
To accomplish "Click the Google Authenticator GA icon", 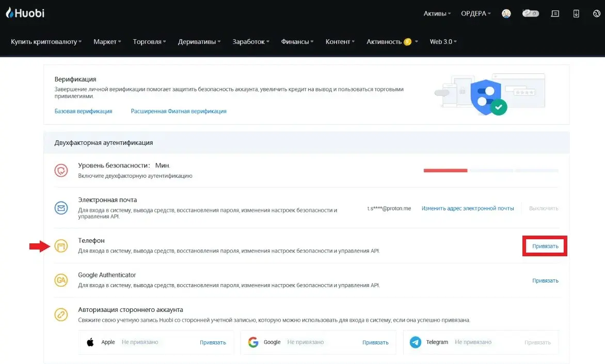I will 61,280.
